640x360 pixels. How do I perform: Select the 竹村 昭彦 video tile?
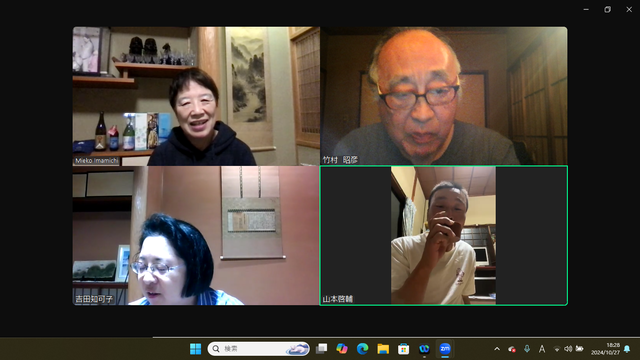click(444, 96)
